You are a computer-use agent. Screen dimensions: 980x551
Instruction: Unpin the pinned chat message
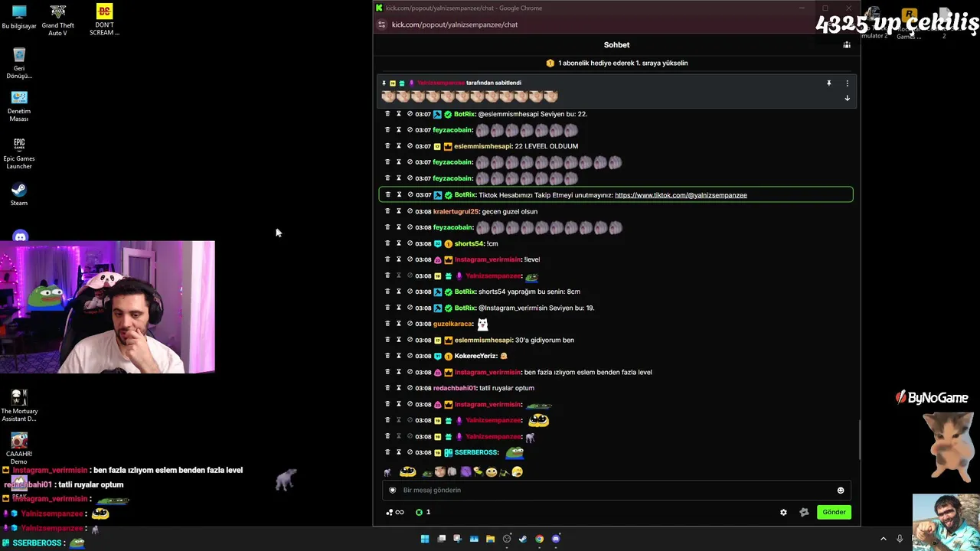(828, 83)
